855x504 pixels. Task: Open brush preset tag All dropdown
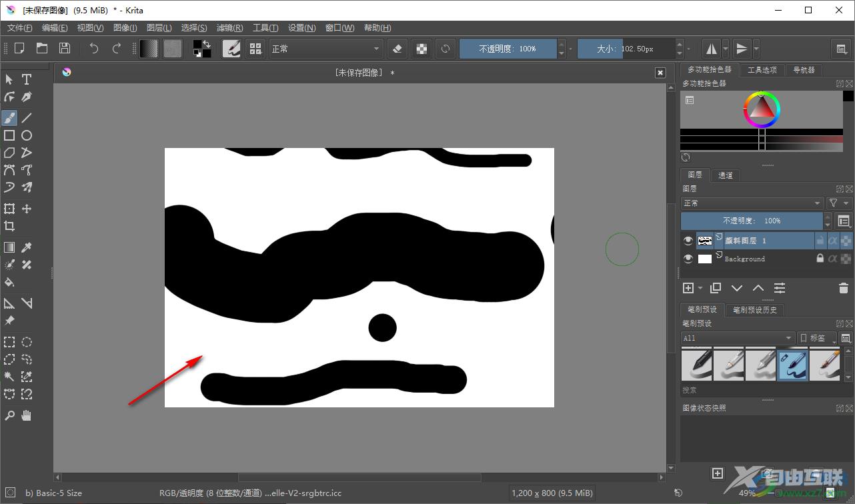point(738,338)
